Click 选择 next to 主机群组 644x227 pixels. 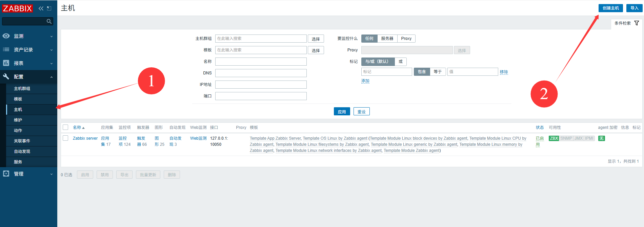(x=316, y=39)
